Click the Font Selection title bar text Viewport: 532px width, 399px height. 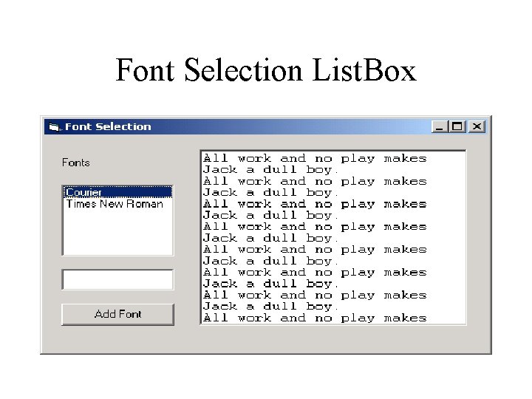point(108,126)
